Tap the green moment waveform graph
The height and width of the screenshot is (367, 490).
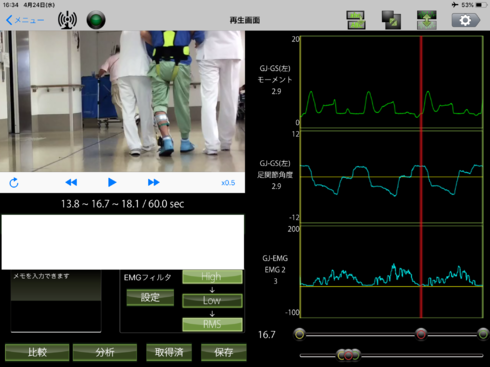click(392, 82)
